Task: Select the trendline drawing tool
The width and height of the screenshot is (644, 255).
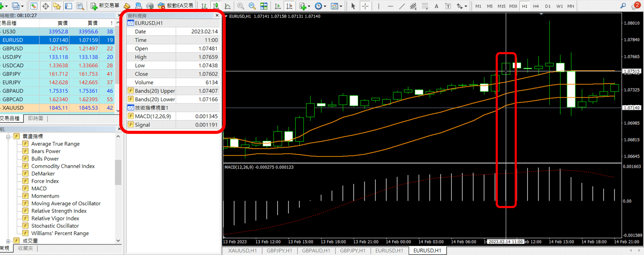Action: [x=402, y=6]
